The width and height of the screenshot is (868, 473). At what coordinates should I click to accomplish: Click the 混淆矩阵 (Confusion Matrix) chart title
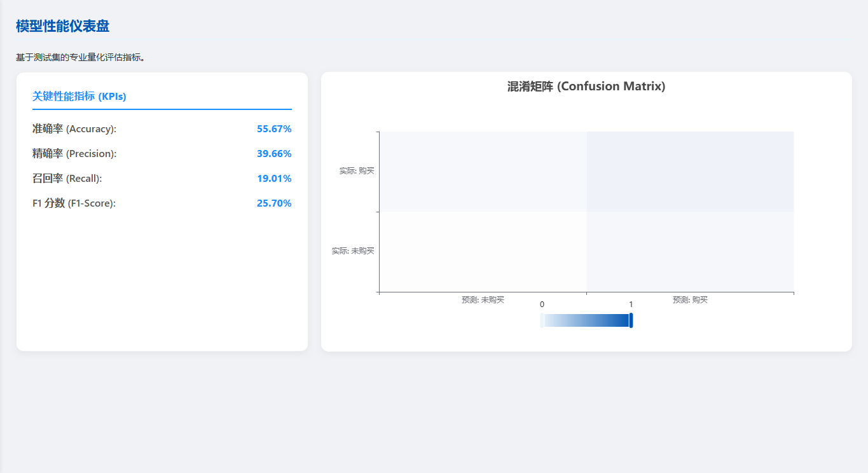click(x=586, y=86)
